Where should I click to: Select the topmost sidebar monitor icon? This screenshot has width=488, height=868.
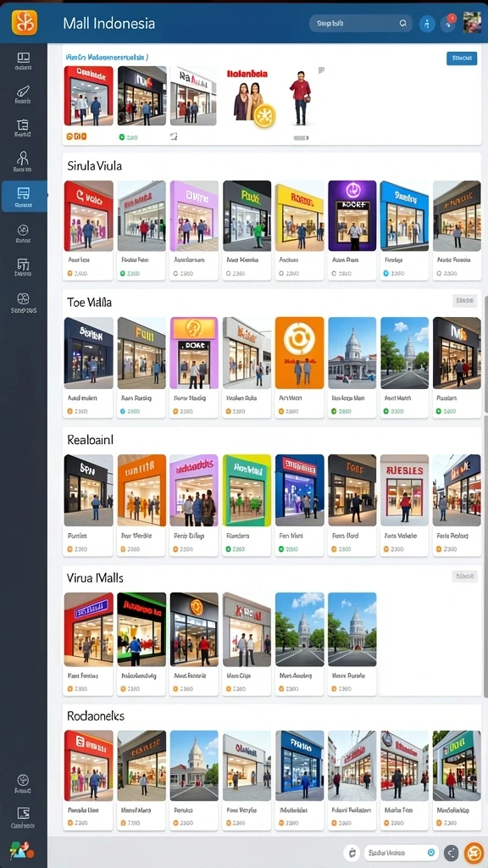(x=23, y=57)
